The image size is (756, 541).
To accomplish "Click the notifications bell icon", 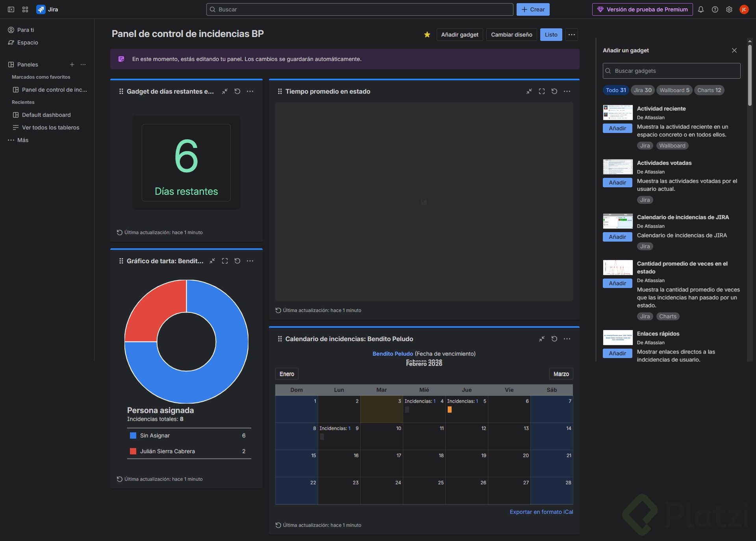I will 701,9.
